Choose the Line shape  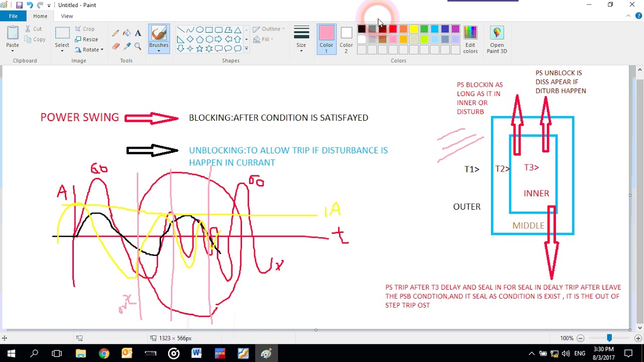(180, 30)
